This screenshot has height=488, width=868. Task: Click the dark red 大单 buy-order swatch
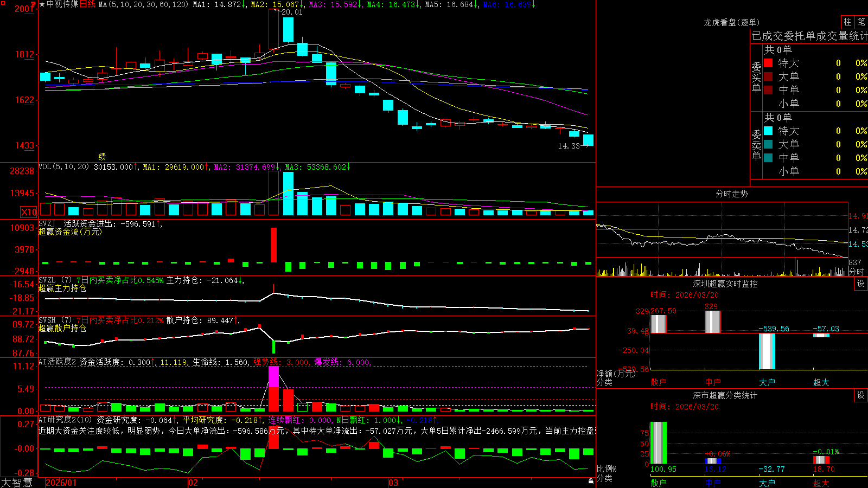(x=768, y=76)
